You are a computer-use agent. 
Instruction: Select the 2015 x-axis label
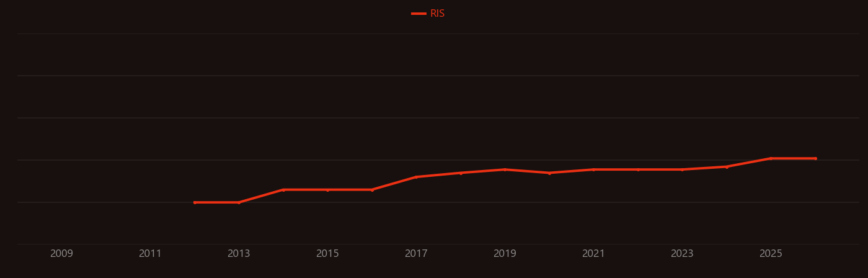327,254
